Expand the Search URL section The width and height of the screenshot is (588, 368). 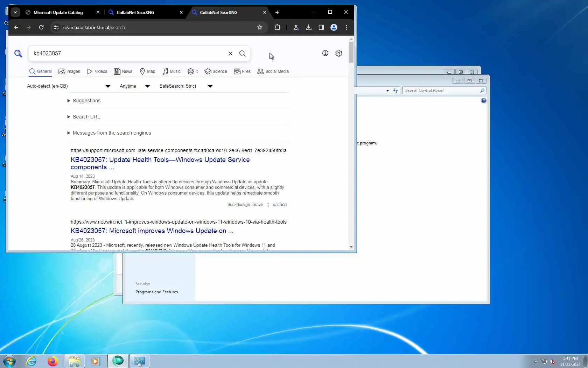(84, 117)
